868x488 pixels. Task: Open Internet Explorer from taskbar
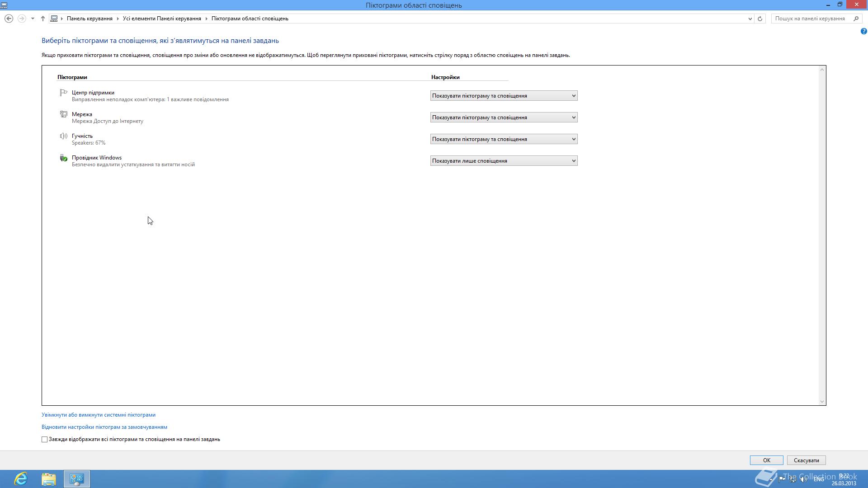click(x=21, y=479)
